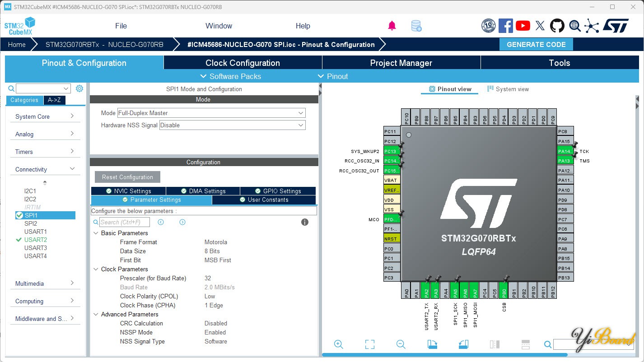Click the peripheral search magnifier icon
The image size is (644, 362).
point(11,88)
